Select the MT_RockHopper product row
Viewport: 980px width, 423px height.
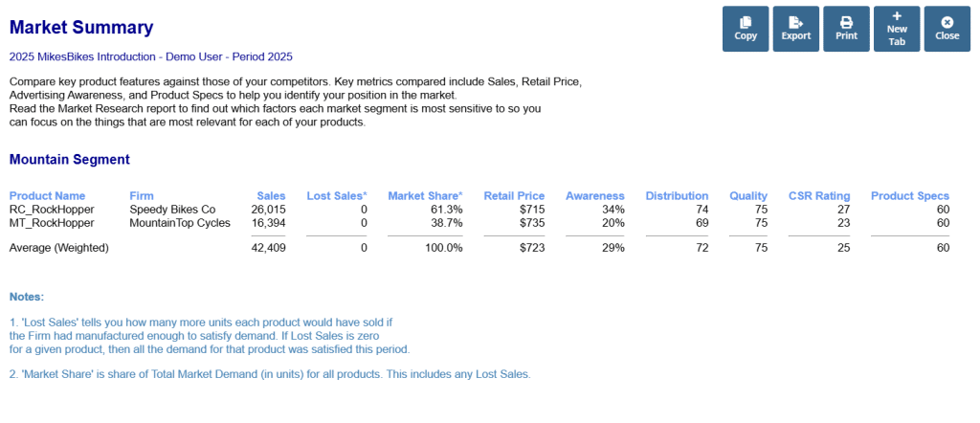point(52,223)
